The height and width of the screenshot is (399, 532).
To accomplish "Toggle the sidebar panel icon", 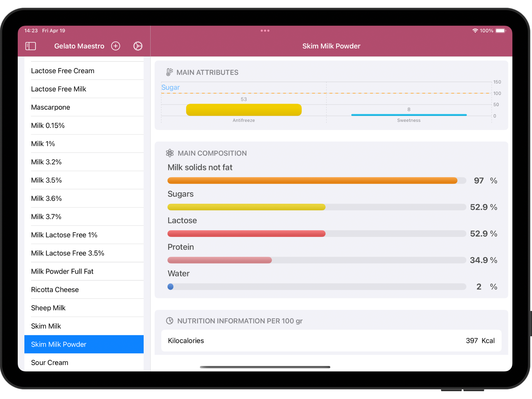I will coord(31,46).
